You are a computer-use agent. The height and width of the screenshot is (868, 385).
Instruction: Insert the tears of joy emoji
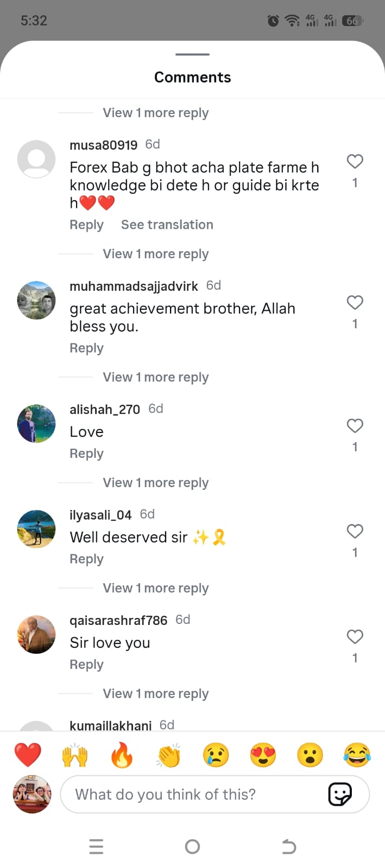[357, 755]
